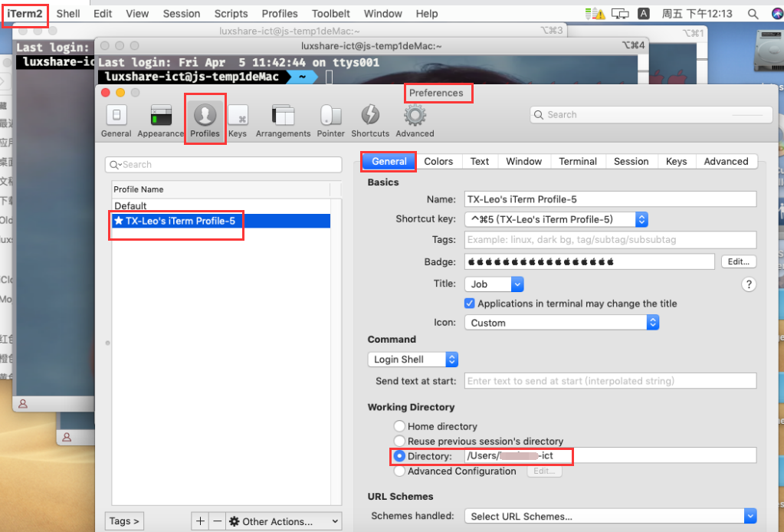This screenshot has height=532, width=784.
Task: Click the help question mark button
Action: tap(749, 284)
